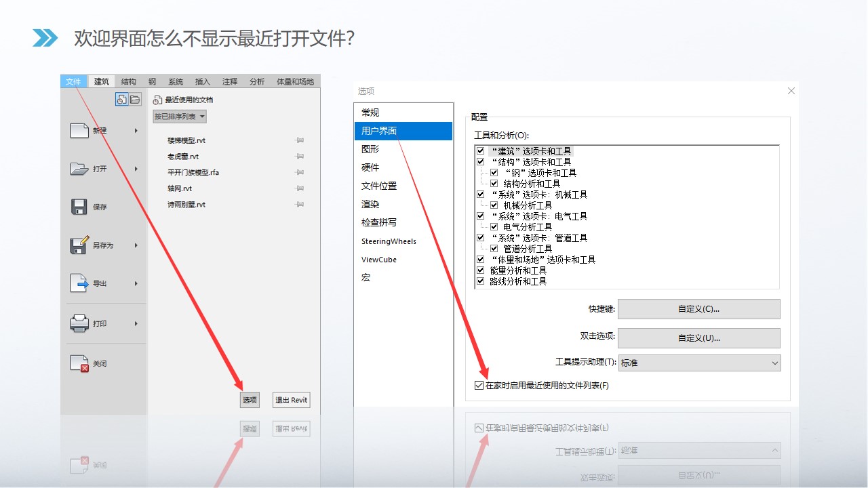Pin 楼梯模型.rvt in recent list
The width and height of the screenshot is (868, 488).
300,140
